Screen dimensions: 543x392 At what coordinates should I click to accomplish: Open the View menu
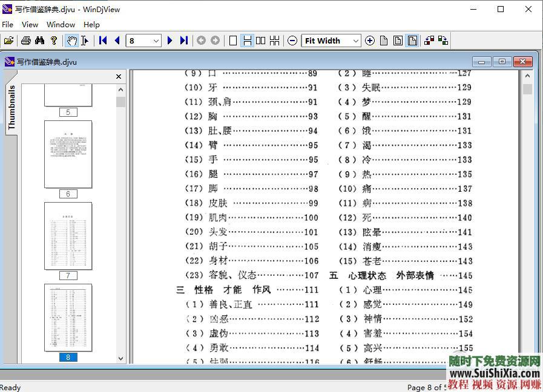[30, 24]
